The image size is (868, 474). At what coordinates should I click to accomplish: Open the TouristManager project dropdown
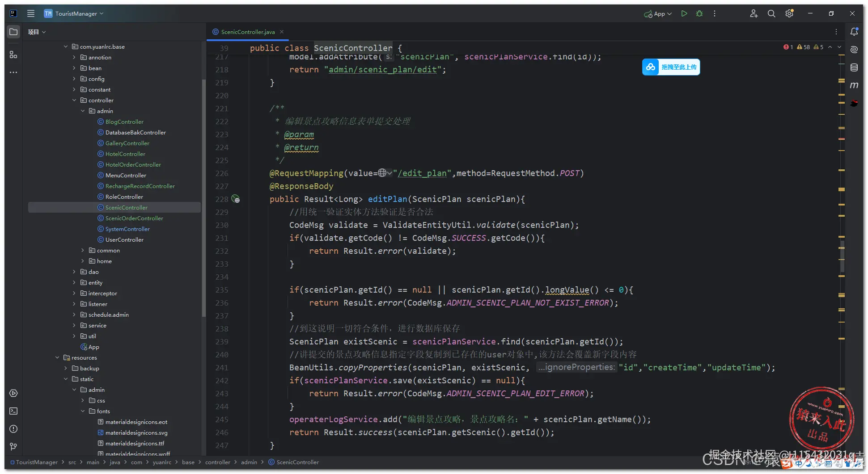pos(74,13)
